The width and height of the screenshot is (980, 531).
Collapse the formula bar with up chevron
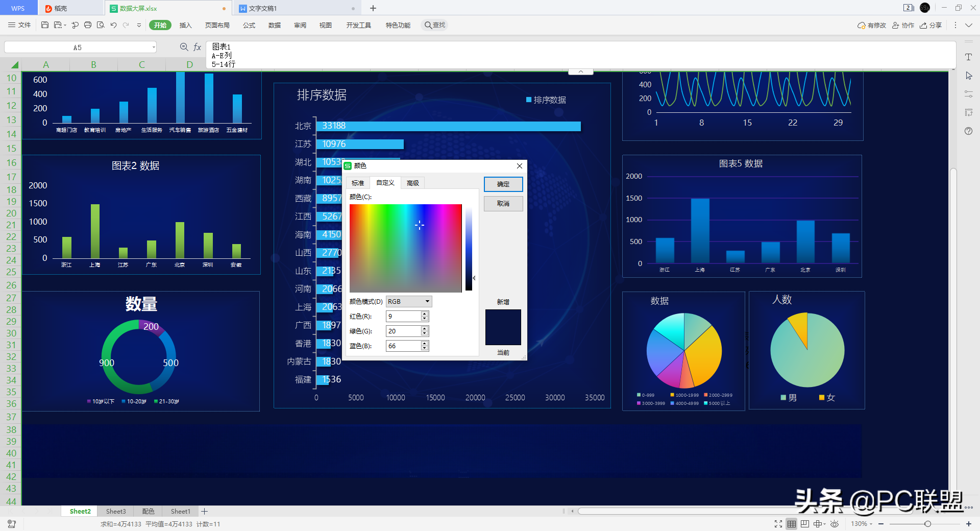[x=580, y=72]
